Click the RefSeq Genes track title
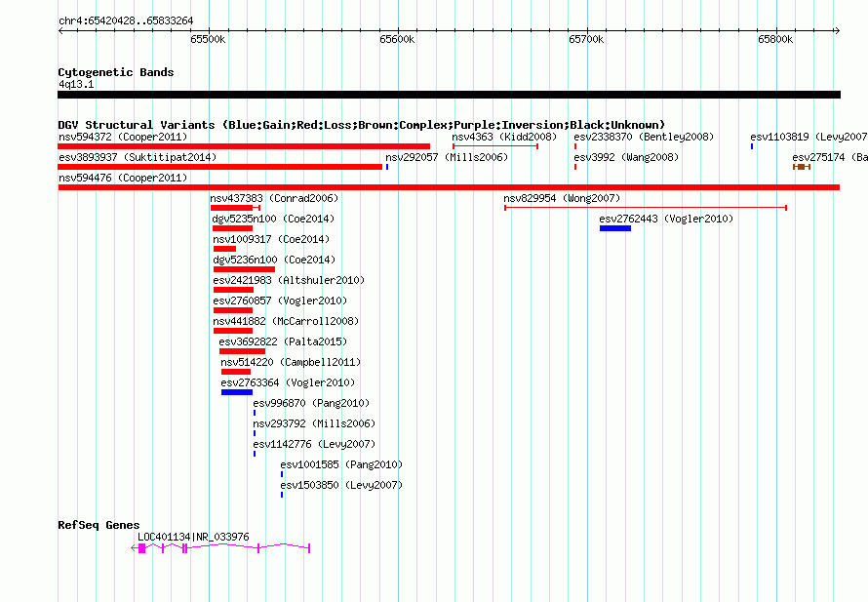 click(x=99, y=525)
